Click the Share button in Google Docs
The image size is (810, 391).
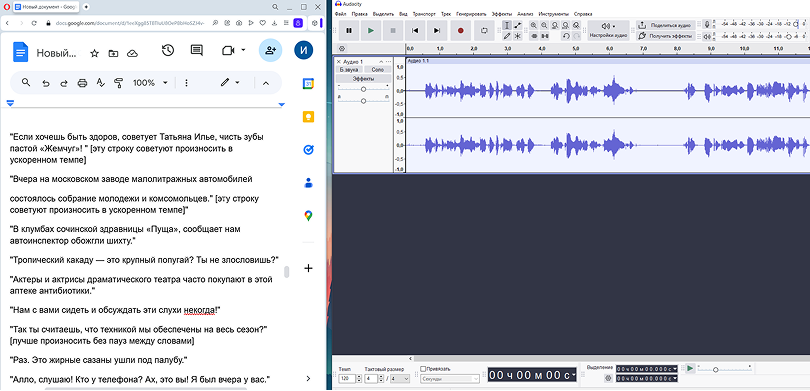tap(270, 51)
